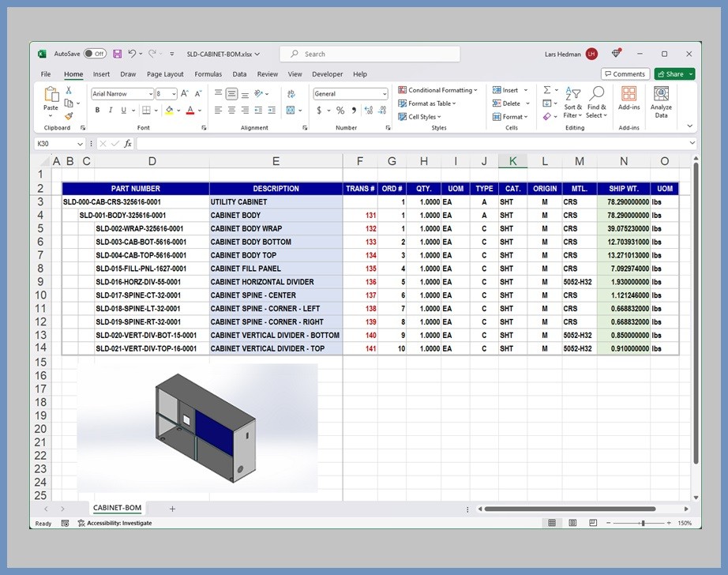Open Add-ins from the ribbon

click(629, 99)
